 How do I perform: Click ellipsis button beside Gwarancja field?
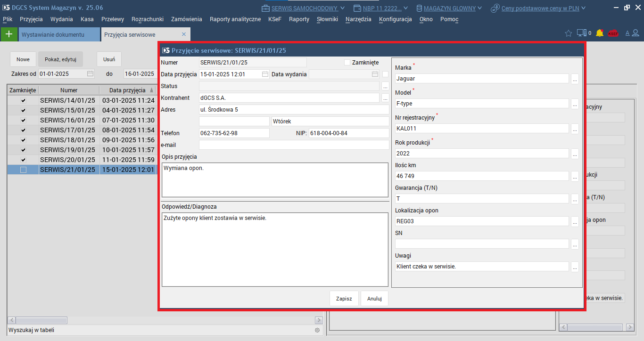point(575,199)
